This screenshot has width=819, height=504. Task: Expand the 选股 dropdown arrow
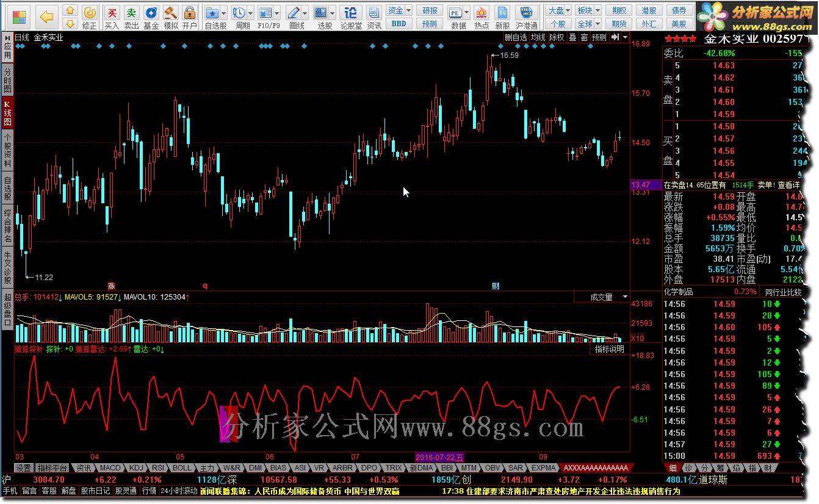[x=332, y=13]
